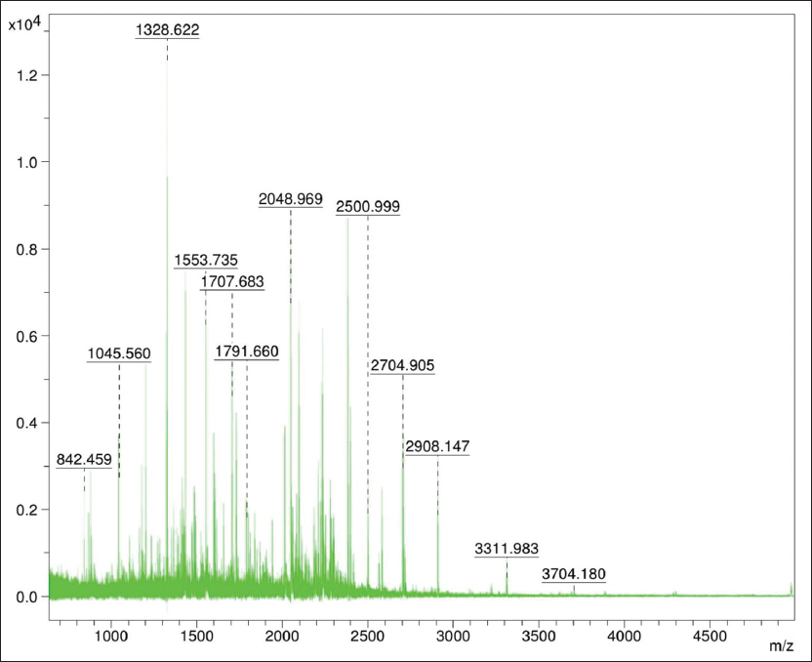Select the 2048.969 peak label
This screenshot has height=662, width=812.
290,199
